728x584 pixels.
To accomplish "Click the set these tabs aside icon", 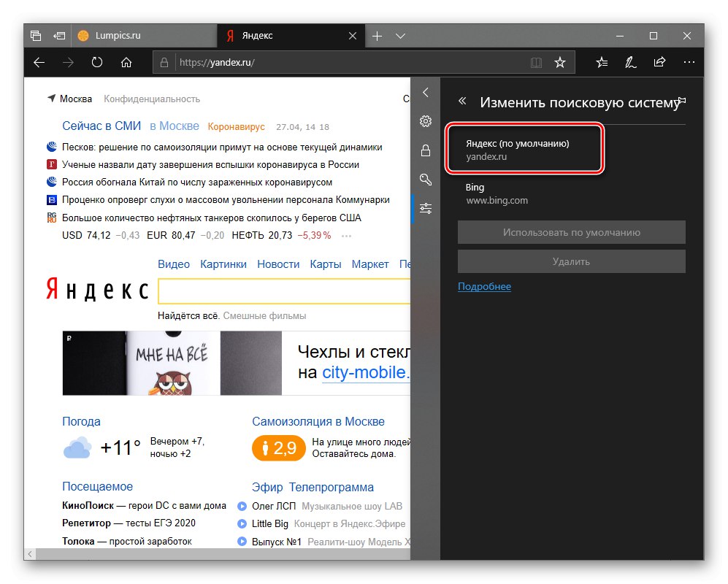I will click(59, 36).
